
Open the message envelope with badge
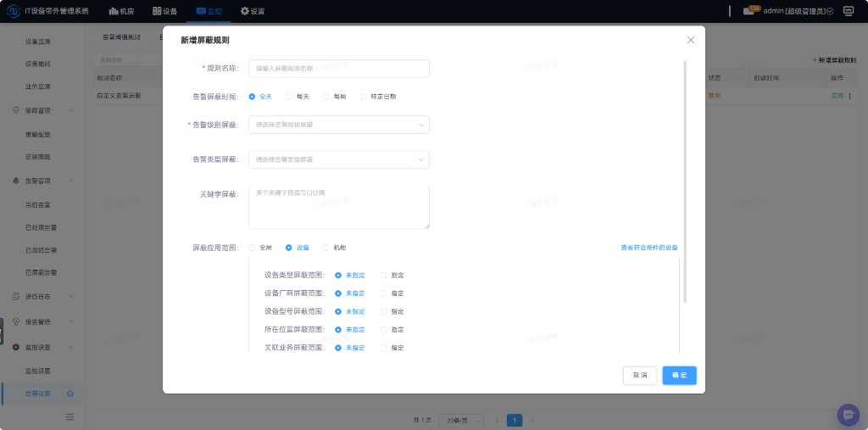[751, 10]
